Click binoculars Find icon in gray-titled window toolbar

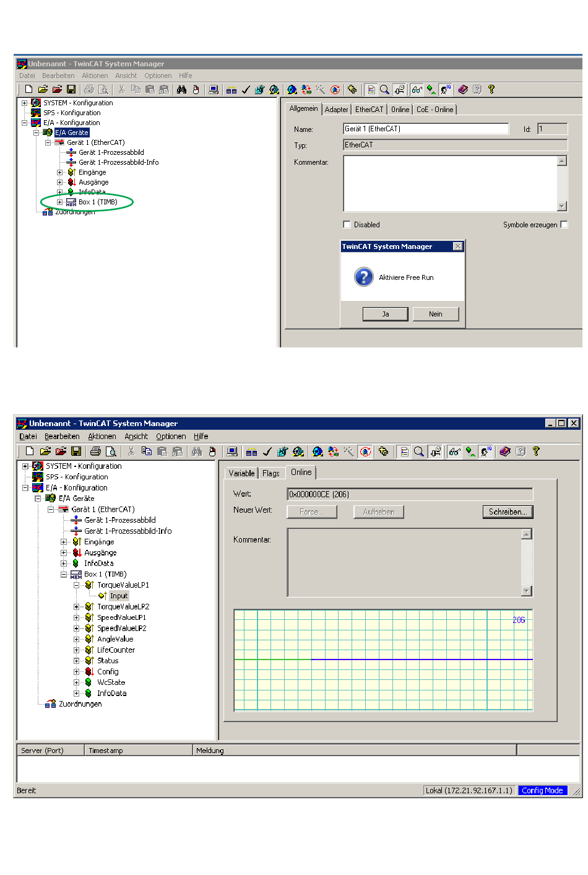click(181, 90)
